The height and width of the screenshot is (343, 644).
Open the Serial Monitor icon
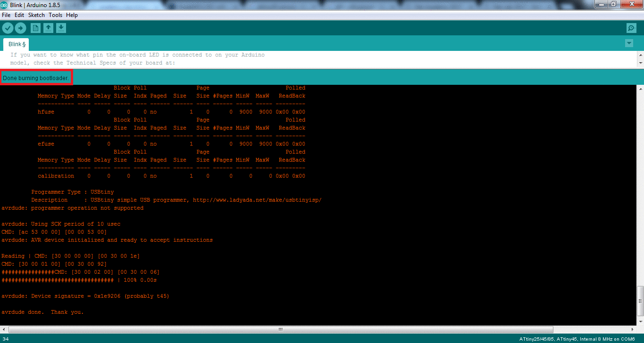click(x=631, y=28)
